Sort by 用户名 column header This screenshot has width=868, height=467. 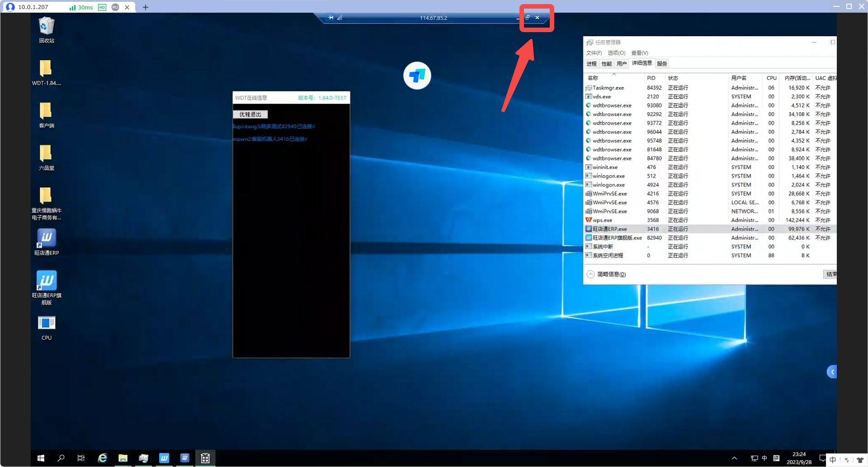tap(745, 78)
